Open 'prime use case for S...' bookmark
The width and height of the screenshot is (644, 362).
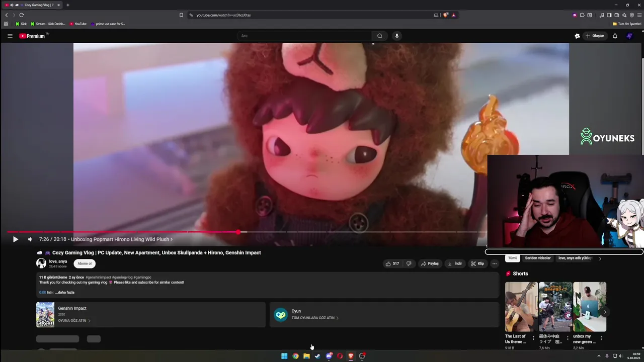(x=108, y=24)
